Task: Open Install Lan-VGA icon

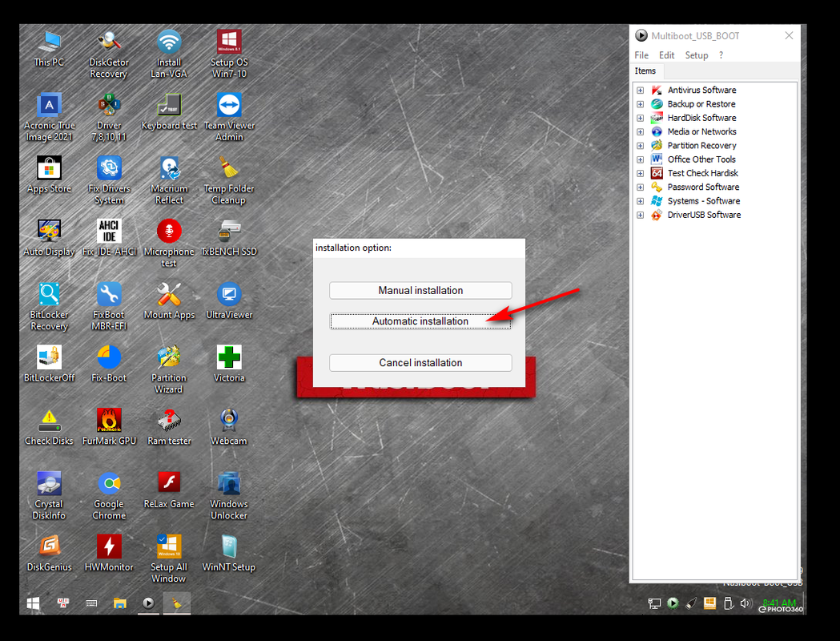Action: [169, 54]
